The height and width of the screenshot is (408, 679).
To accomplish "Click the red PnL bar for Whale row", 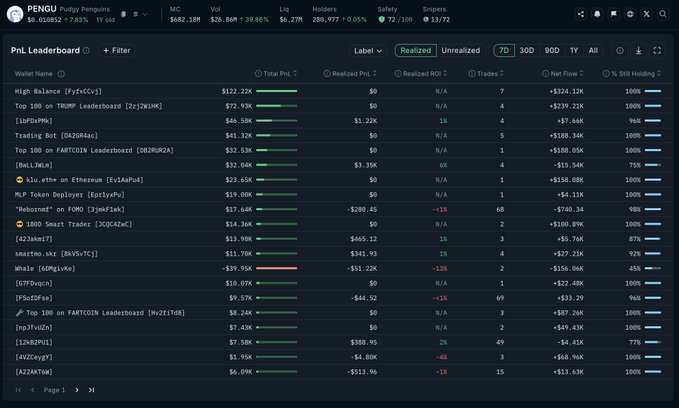I will [277, 269].
